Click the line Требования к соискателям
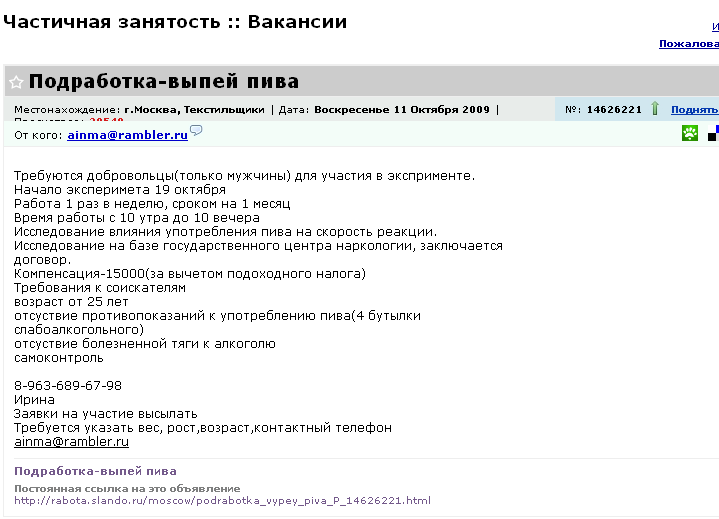The width and height of the screenshot is (719, 519). tap(100, 288)
